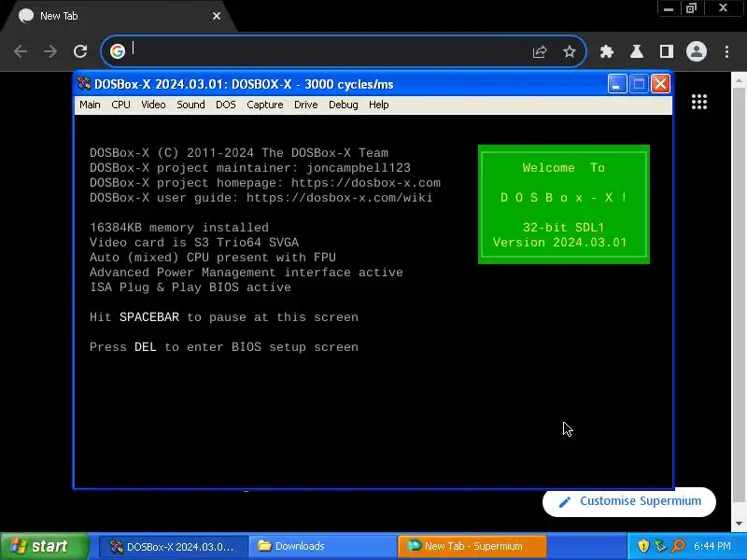Screen dimensions: 747x560
Task: Close the DOSBox-X window
Action: (x=660, y=84)
